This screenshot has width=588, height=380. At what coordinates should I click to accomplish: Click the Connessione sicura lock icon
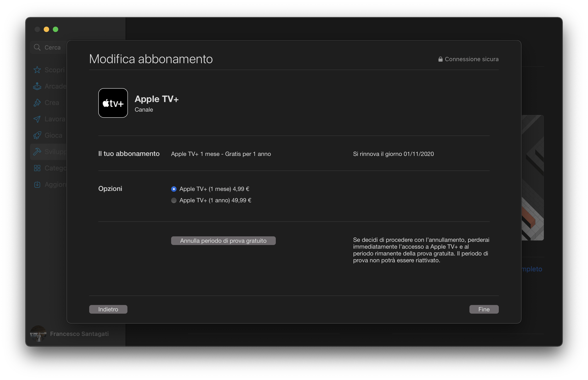(x=440, y=59)
